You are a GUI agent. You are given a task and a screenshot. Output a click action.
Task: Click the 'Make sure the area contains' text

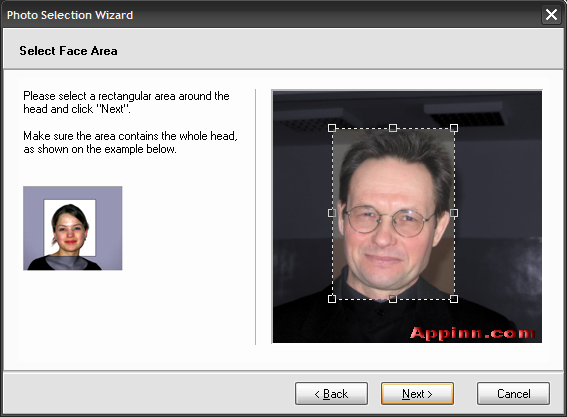pyautogui.click(x=130, y=142)
